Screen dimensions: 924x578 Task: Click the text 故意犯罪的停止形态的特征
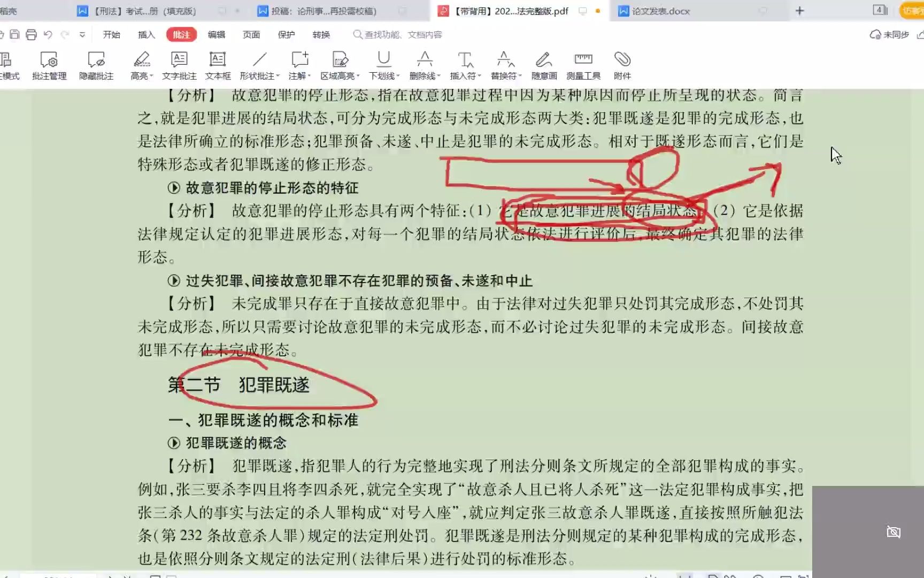(272, 188)
